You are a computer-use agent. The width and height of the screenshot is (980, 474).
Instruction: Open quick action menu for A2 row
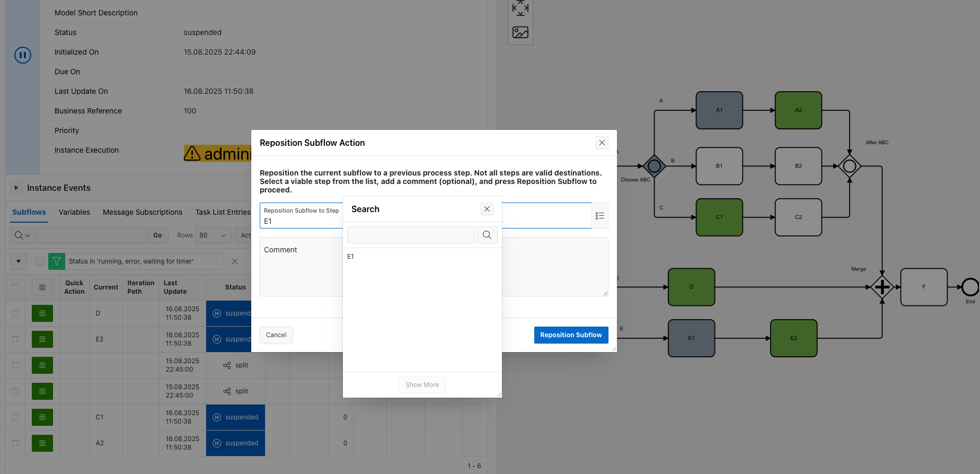point(42,443)
